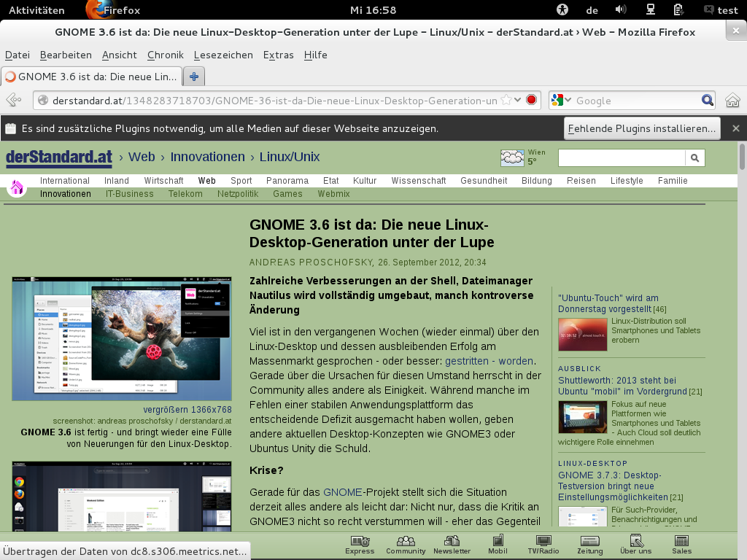The width and height of the screenshot is (747, 560).
Task: Click the page vertical scrollbar handle
Action: click(x=742, y=156)
